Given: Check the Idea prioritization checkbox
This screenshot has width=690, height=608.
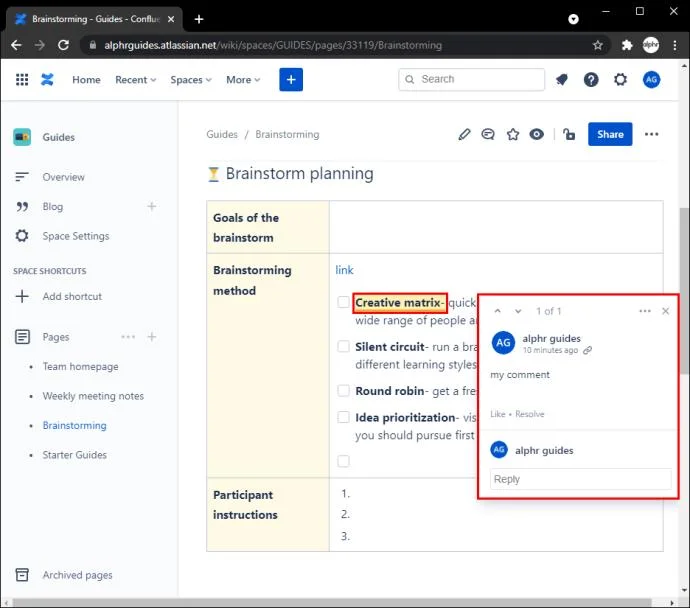Looking at the screenshot, I should [343, 417].
